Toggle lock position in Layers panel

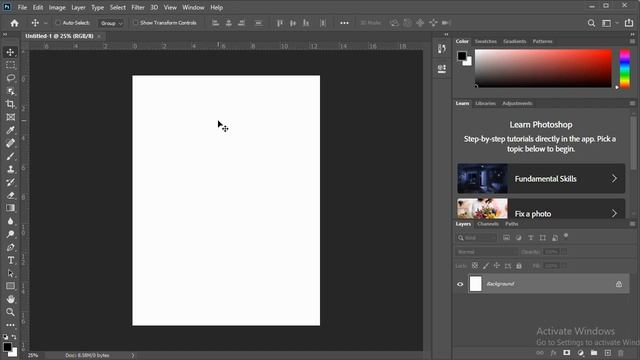coord(497,266)
